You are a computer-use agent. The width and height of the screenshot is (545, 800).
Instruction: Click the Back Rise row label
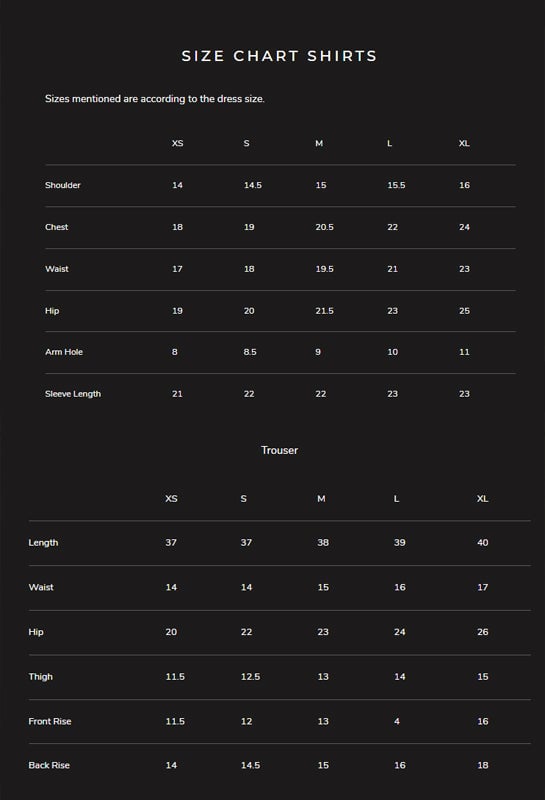point(49,765)
